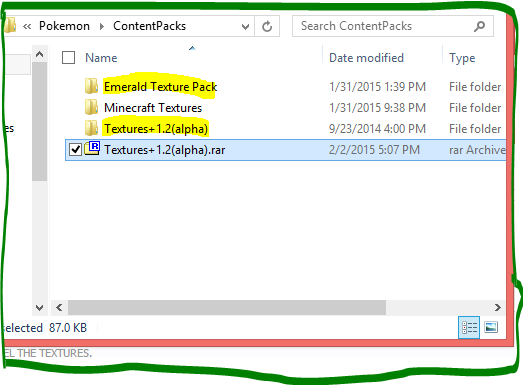
Task: Click the rar archive icon for Textures+1.2(alpha).rar
Action: (x=92, y=149)
